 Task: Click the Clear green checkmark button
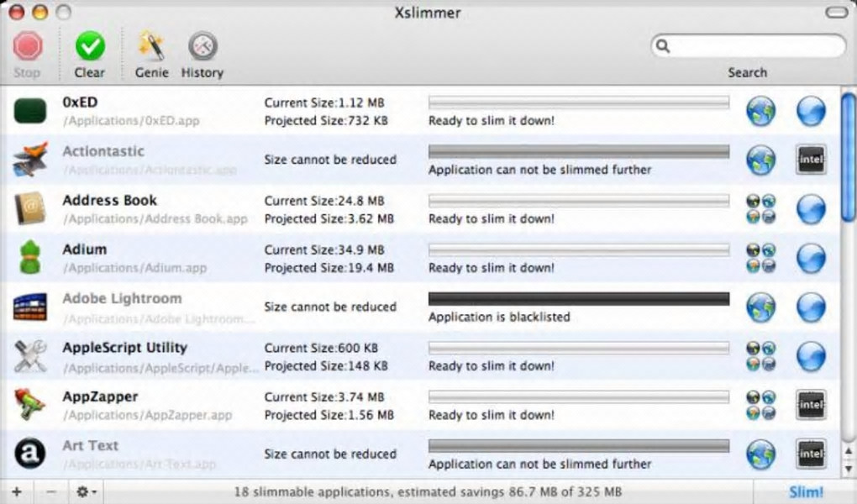click(90, 55)
